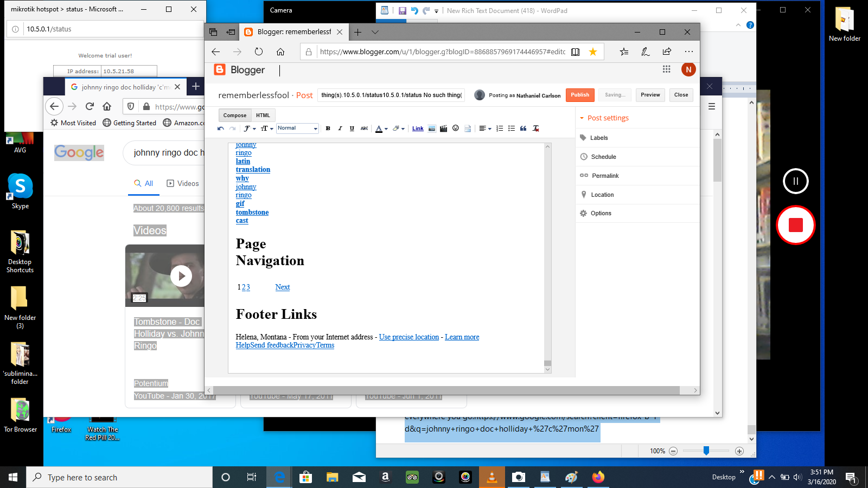Image resolution: width=868 pixels, height=488 pixels.
Task: Collapse the Post settings section
Action: tap(604, 118)
